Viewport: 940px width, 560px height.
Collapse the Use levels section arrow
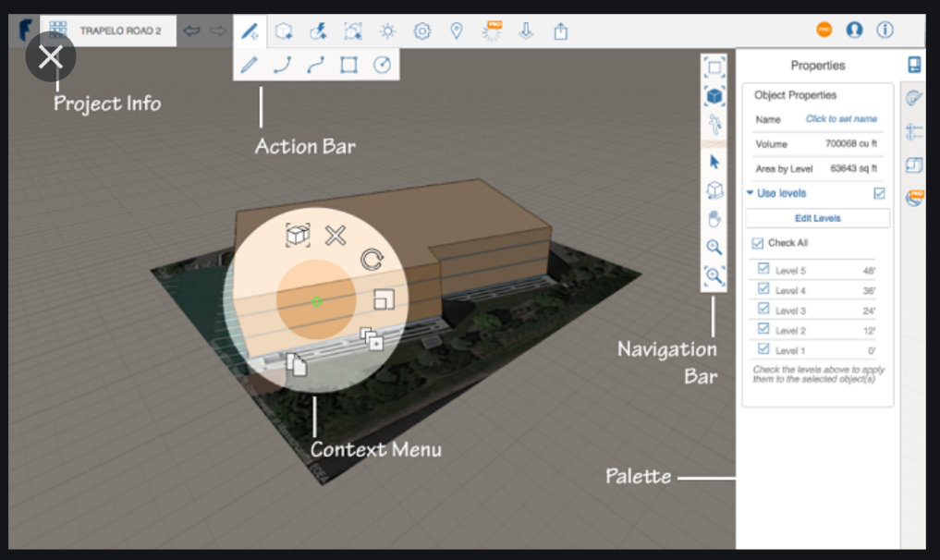750,192
